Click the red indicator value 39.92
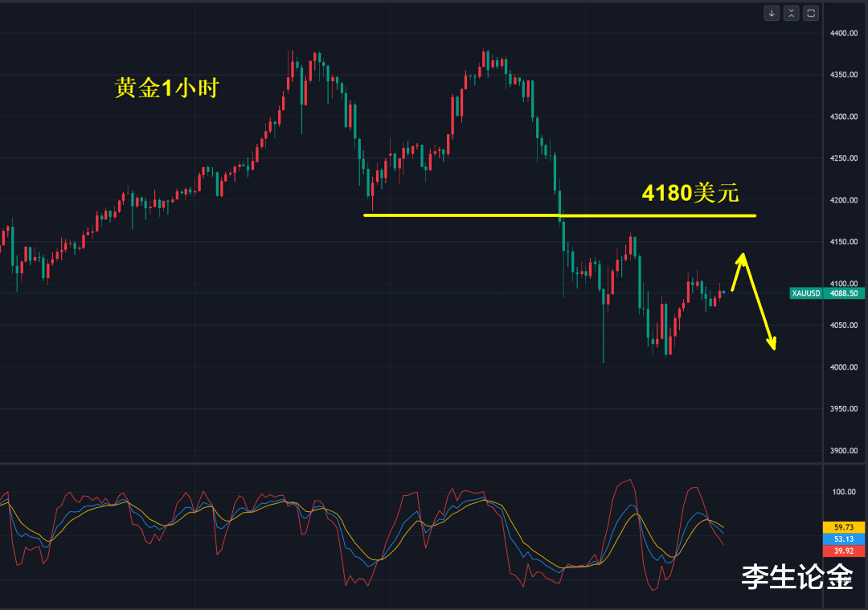The width and height of the screenshot is (868, 610). point(844,551)
